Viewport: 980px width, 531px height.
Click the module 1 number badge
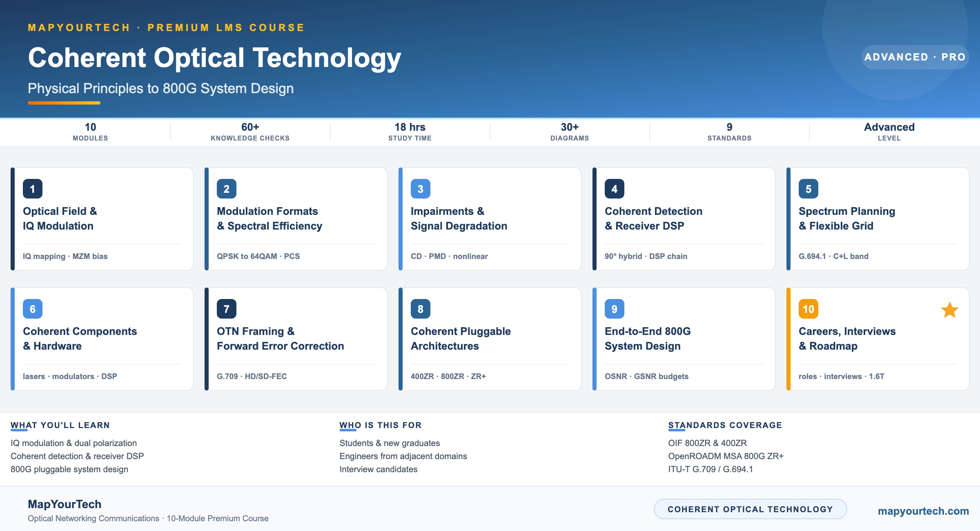pos(33,189)
